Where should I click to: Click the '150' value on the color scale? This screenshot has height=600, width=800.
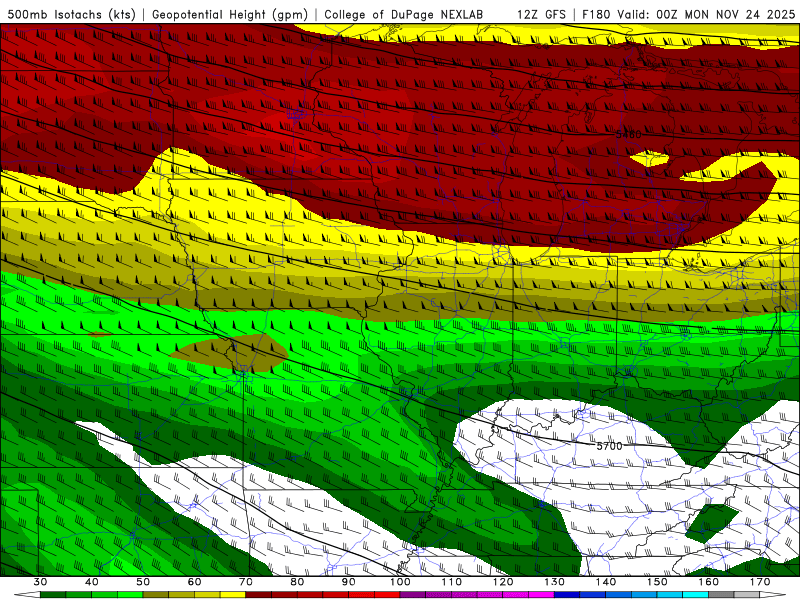tap(657, 582)
